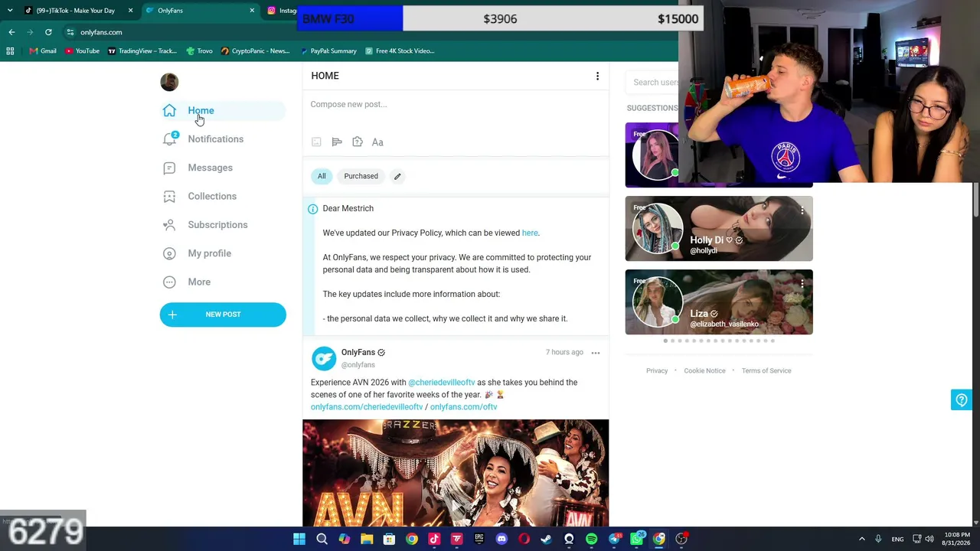Open the browser apps grid shortcut
This screenshot has width=980, height=551.
tap(10, 51)
